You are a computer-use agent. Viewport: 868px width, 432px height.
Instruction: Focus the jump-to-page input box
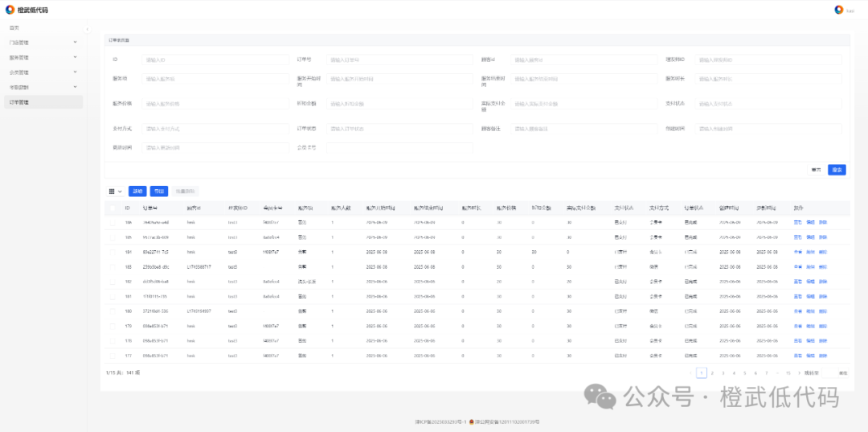coord(829,372)
